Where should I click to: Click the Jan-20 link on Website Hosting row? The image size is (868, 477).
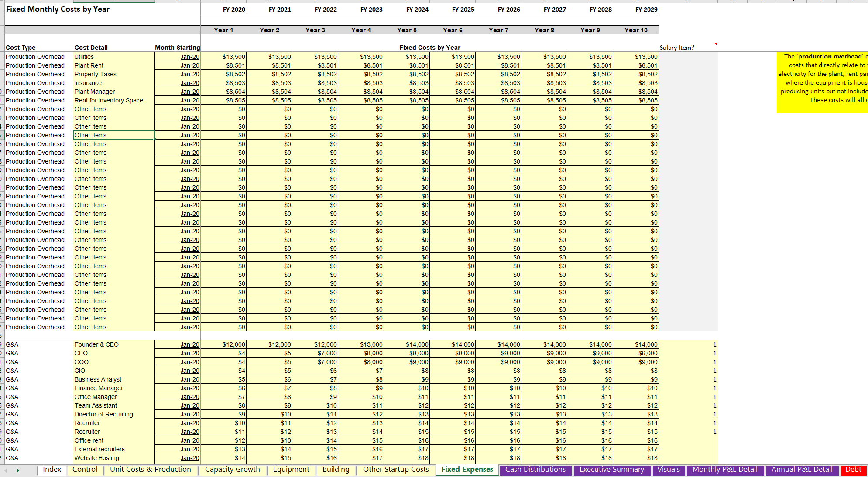[189, 458]
